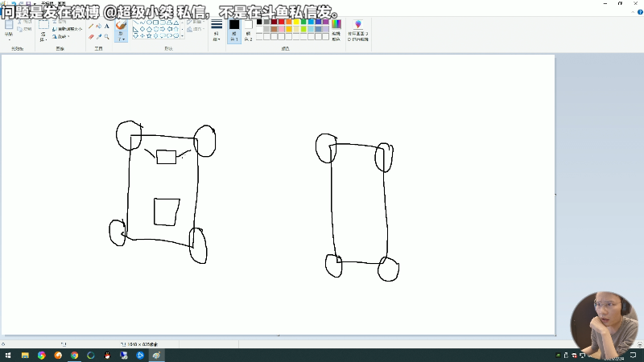Click the Resize image button
The height and width of the screenshot is (362, 644).
(68, 29)
